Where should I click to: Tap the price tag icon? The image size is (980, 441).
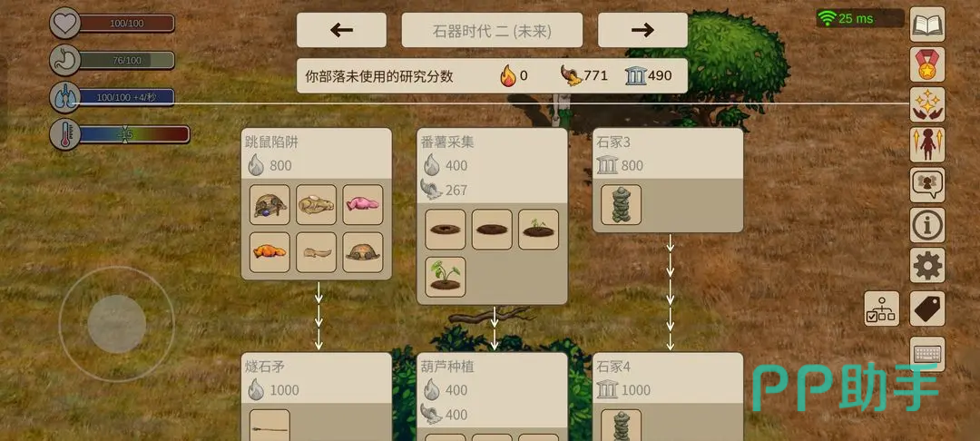coord(926,309)
